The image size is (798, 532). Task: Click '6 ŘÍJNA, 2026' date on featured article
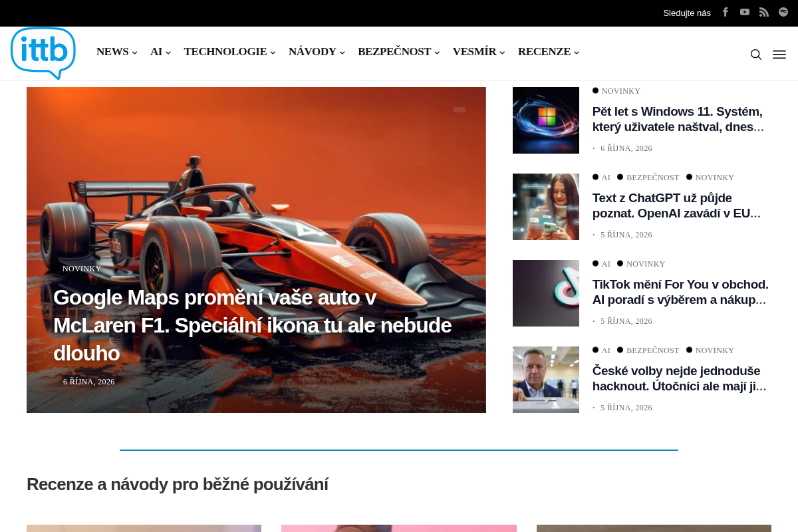click(89, 382)
